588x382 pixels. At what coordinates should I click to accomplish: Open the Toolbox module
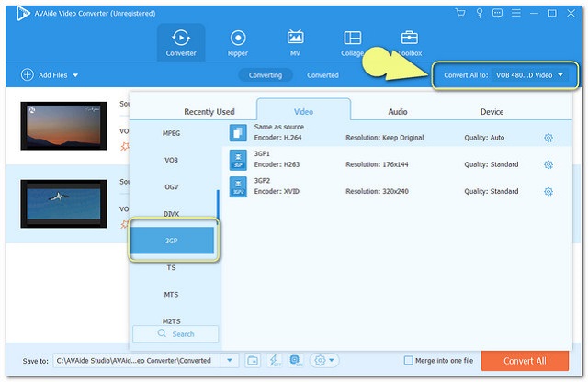pyautogui.click(x=410, y=43)
